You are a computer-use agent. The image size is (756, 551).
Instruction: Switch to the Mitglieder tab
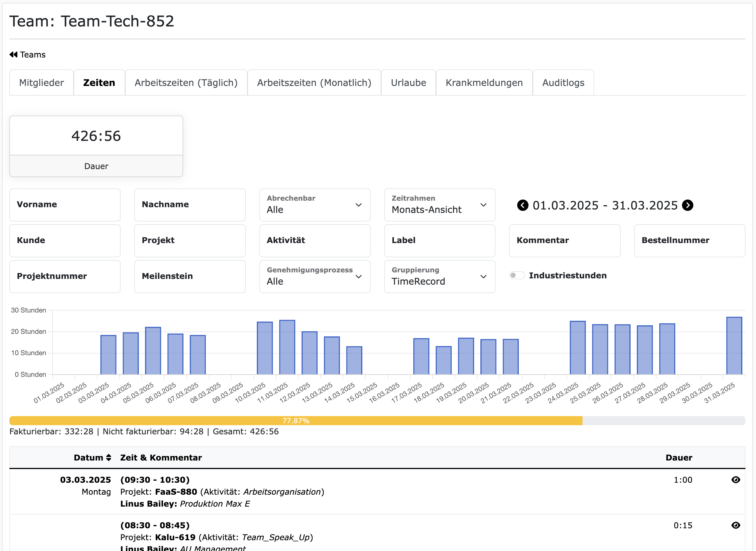pos(41,82)
